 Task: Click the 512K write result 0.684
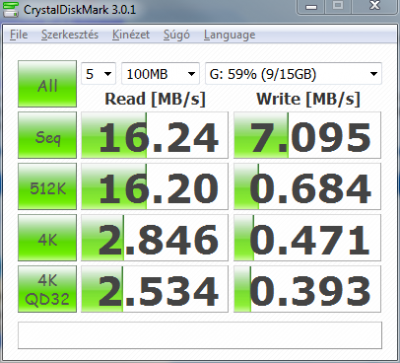click(x=307, y=186)
